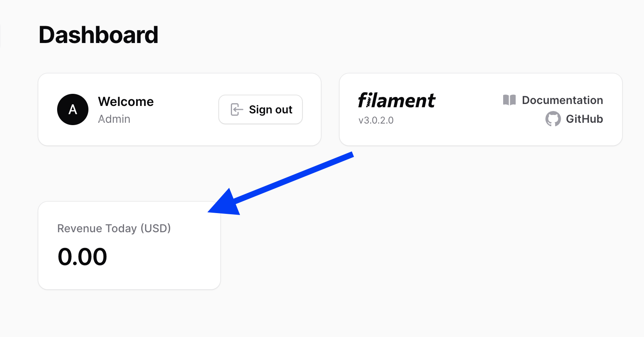Click the open book icon beside Documentation

click(x=509, y=100)
